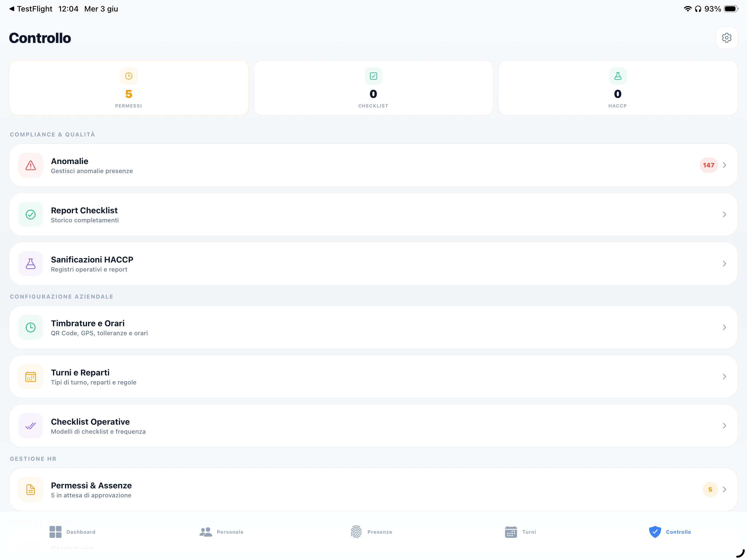Screen dimensions: 747x560
Task: Open Sanificazioni HACCP registers
Action: [373, 264]
